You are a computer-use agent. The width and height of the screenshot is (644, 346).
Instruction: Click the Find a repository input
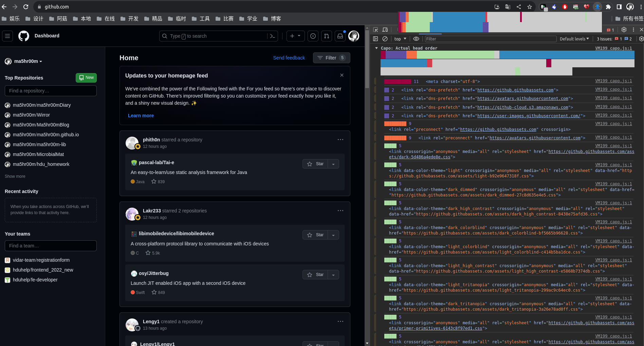pyautogui.click(x=51, y=91)
